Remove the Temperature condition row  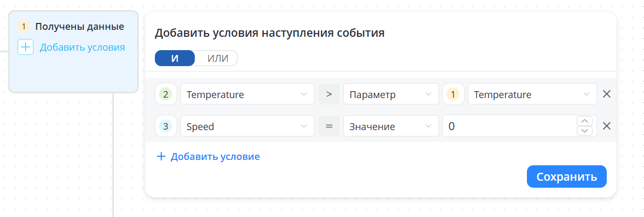click(x=606, y=94)
